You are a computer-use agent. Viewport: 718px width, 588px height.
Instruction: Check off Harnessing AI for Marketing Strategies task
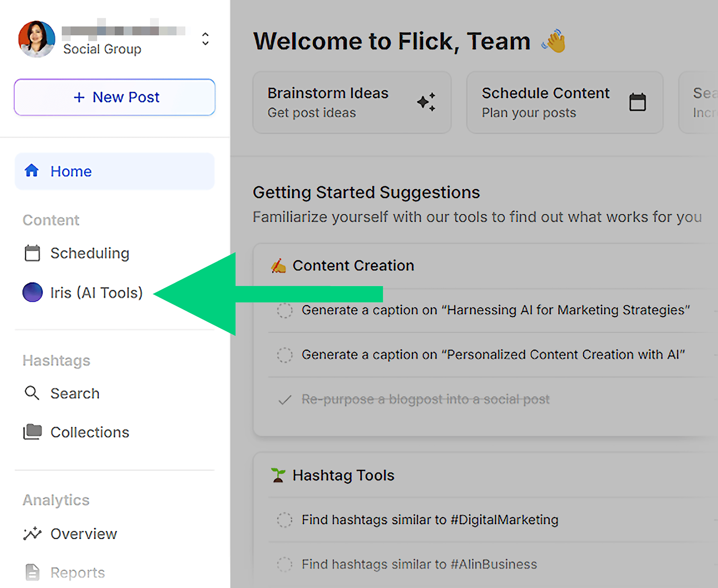click(x=285, y=310)
